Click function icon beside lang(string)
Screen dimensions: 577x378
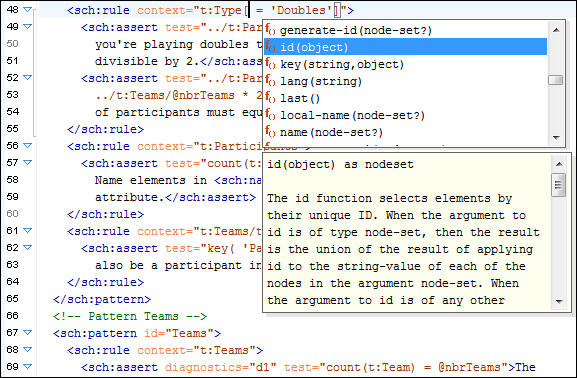[270, 81]
